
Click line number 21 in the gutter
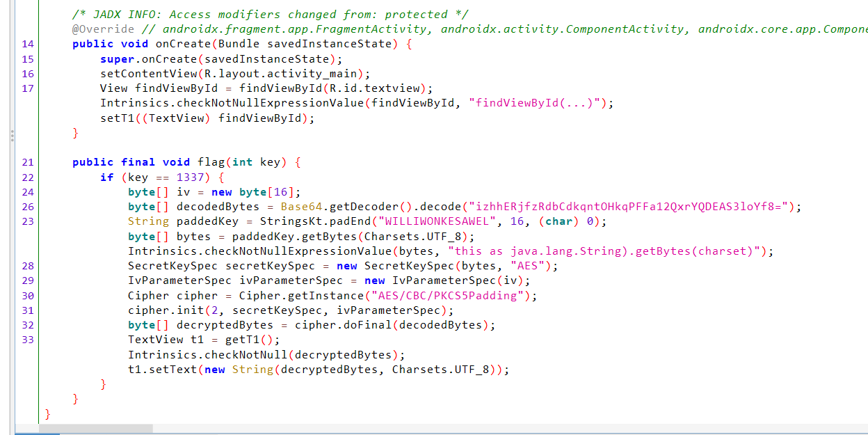[x=27, y=162]
